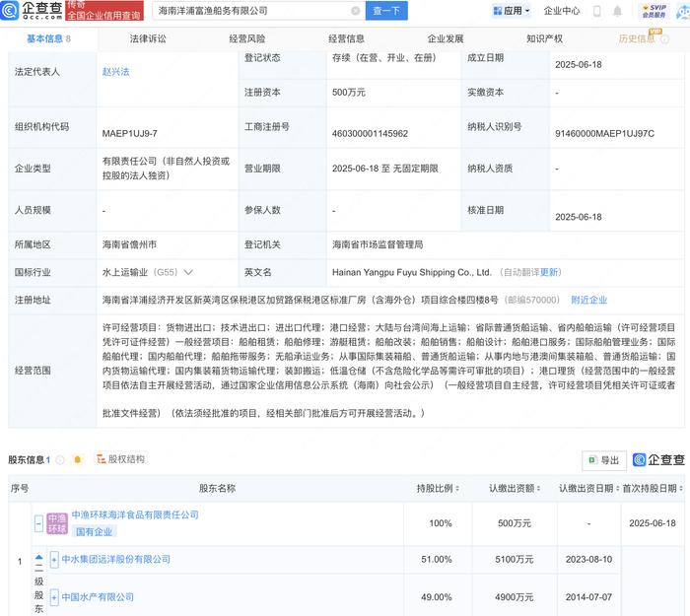Expand 中国水产有限公司 row
Image resolution: width=690 pixels, height=616 pixels.
tap(54, 597)
